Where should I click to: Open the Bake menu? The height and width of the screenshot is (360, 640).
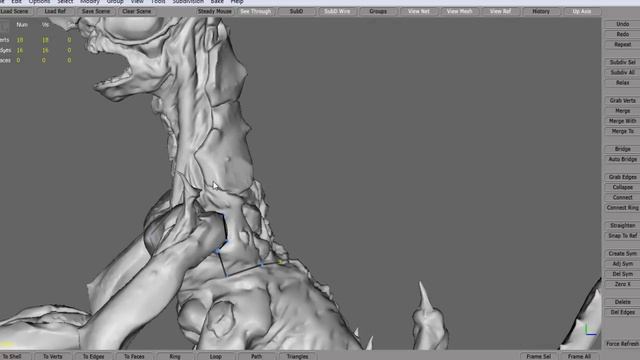click(217, 2)
